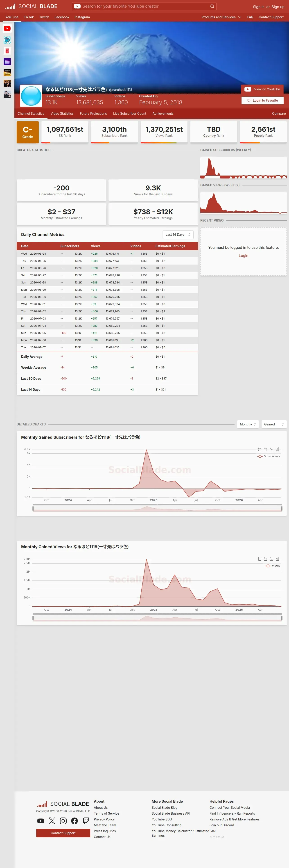Click the Login link under Recent Video

243,256
